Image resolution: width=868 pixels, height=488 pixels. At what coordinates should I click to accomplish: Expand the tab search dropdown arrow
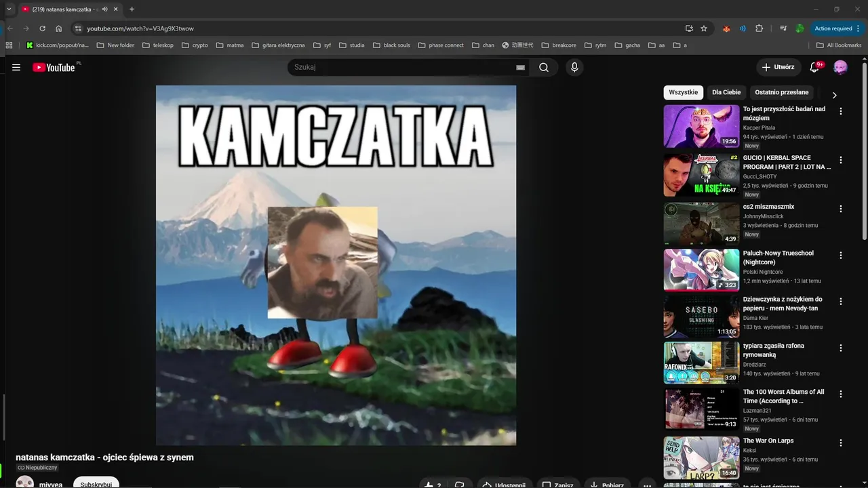tap(9, 9)
